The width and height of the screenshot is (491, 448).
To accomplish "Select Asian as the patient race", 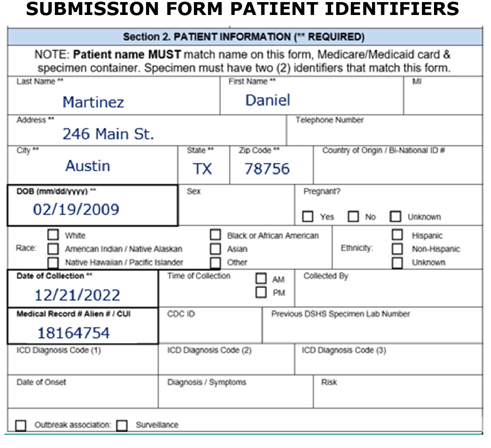I will [x=216, y=248].
